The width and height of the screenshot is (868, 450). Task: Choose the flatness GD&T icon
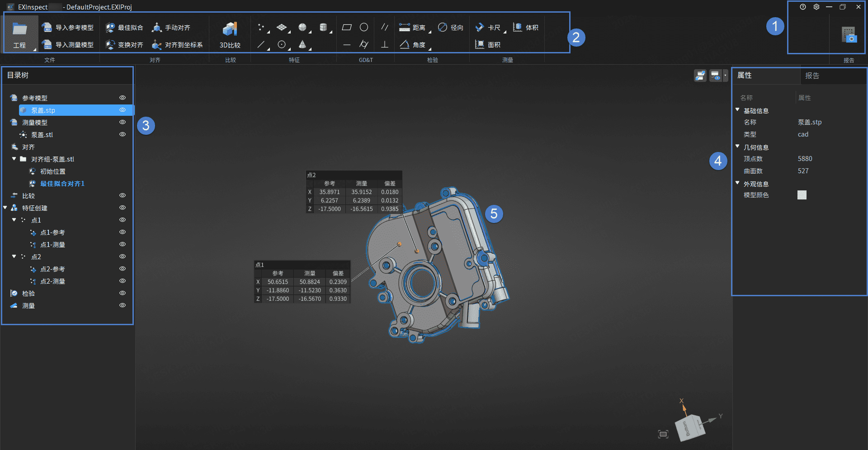tap(347, 28)
